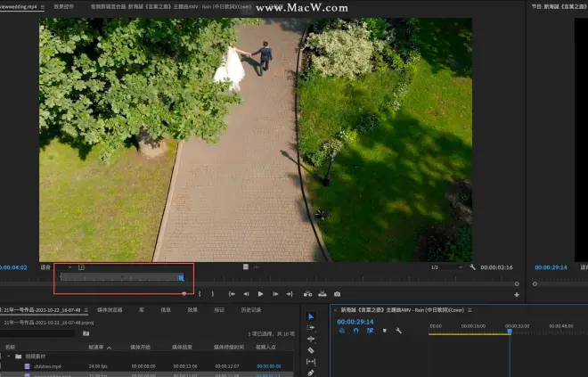588x377 pixels.
Task: Click icon right of source zoom dropdown
Action: click(x=81, y=267)
